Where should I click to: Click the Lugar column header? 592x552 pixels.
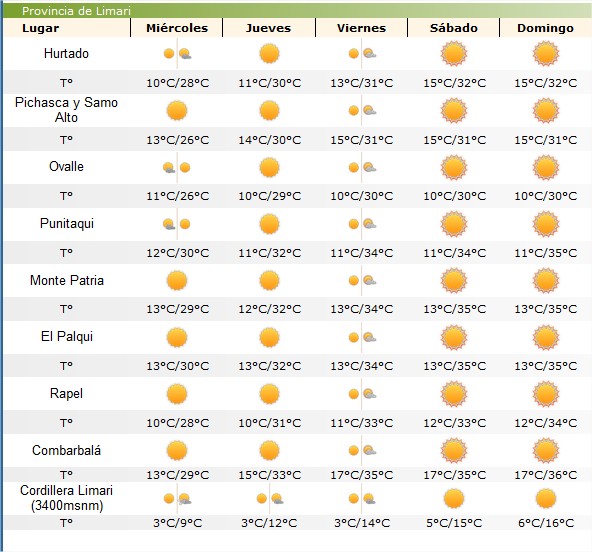pos(40,28)
